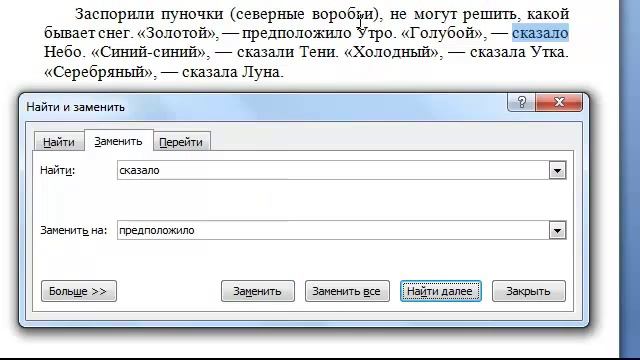Click the word пуночки in the document
The image size is (640, 360).
pos(192,14)
